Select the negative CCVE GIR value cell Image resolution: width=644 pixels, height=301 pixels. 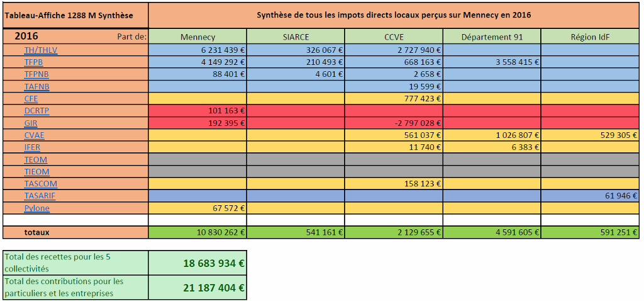(x=394, y=123)
